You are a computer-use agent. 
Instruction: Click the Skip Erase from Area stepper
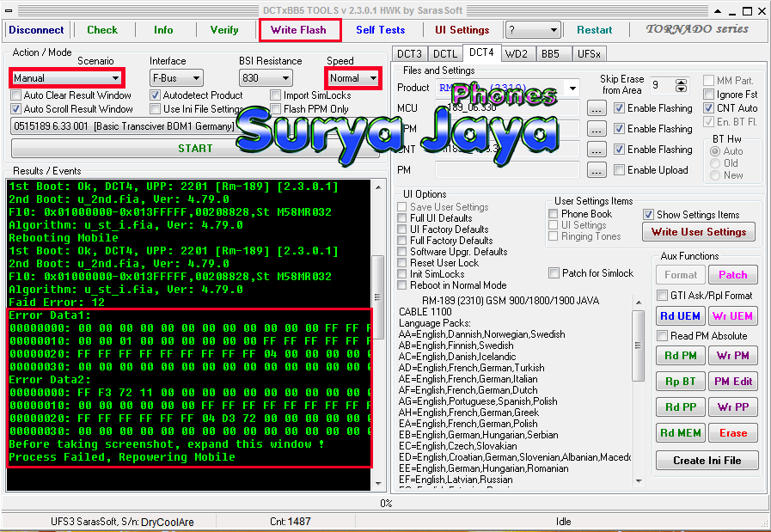point(681,86)
